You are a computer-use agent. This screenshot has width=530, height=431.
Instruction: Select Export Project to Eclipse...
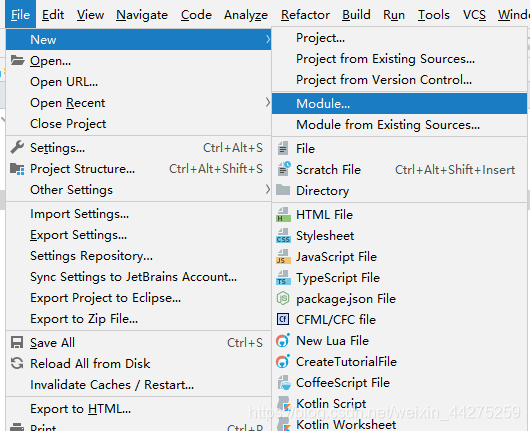tap(138, 298)
